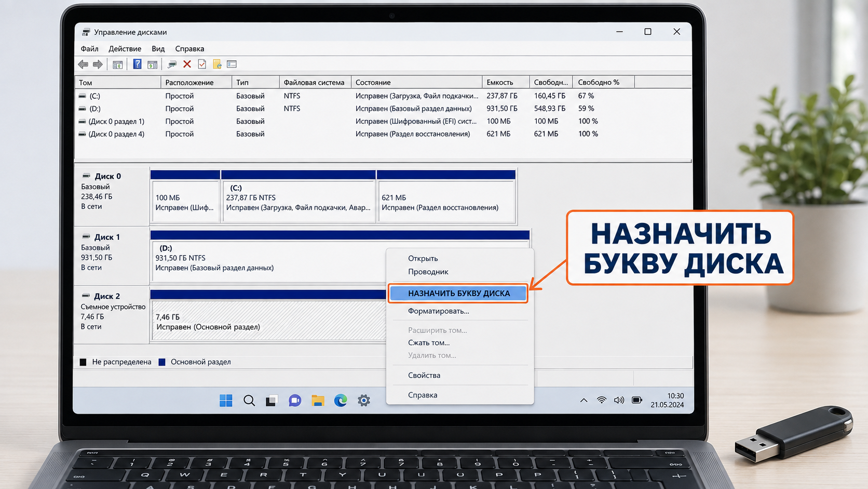The height and width of the screenshot is (489, 868).
Task: Expand hidden tray icons chevron
Action: 584,400
